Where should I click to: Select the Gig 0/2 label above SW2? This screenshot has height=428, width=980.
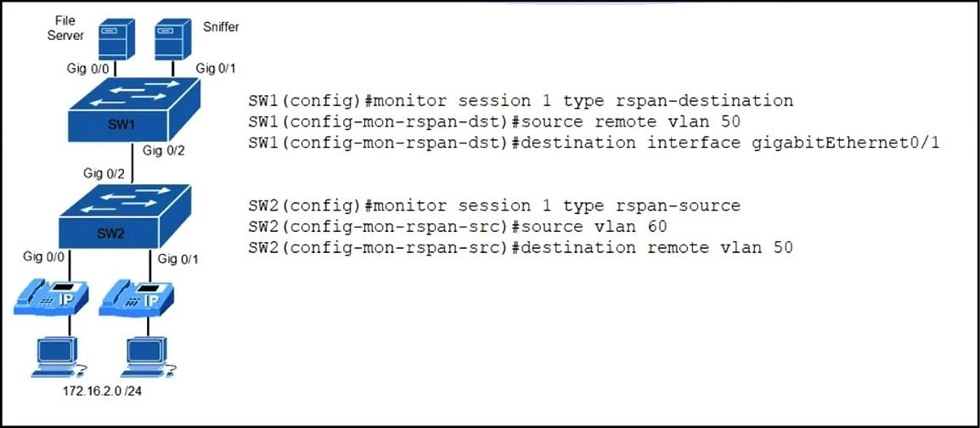click(x=104, y=173)
